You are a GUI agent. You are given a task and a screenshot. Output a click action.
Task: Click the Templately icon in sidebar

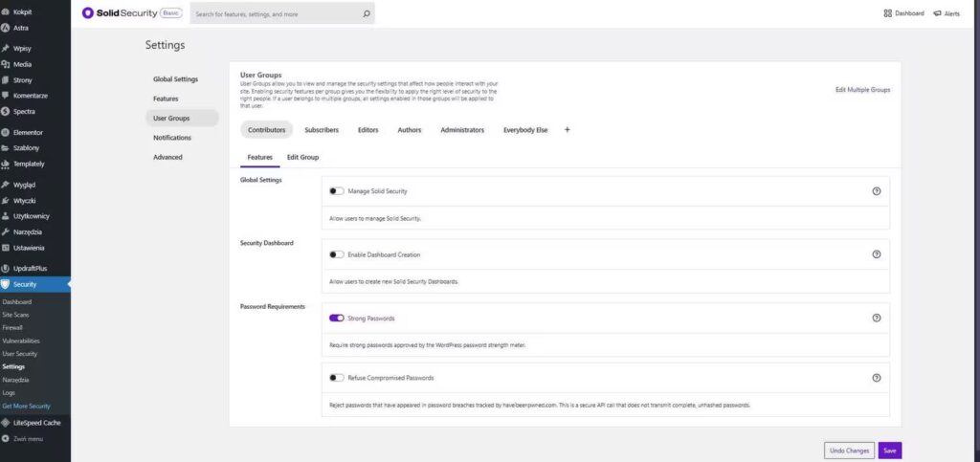click(5, 164)
